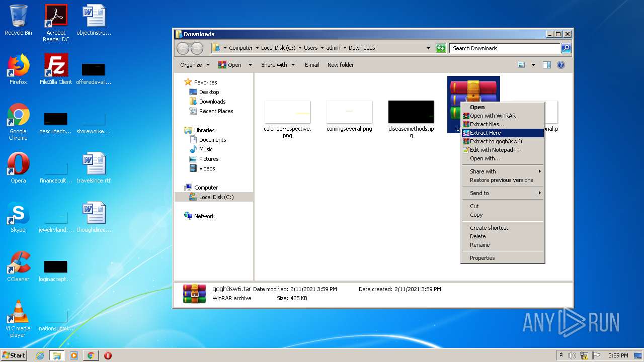
Task: Click Local Disk (C:) breadcrumb segment
Action: click(x=278, y=48)
